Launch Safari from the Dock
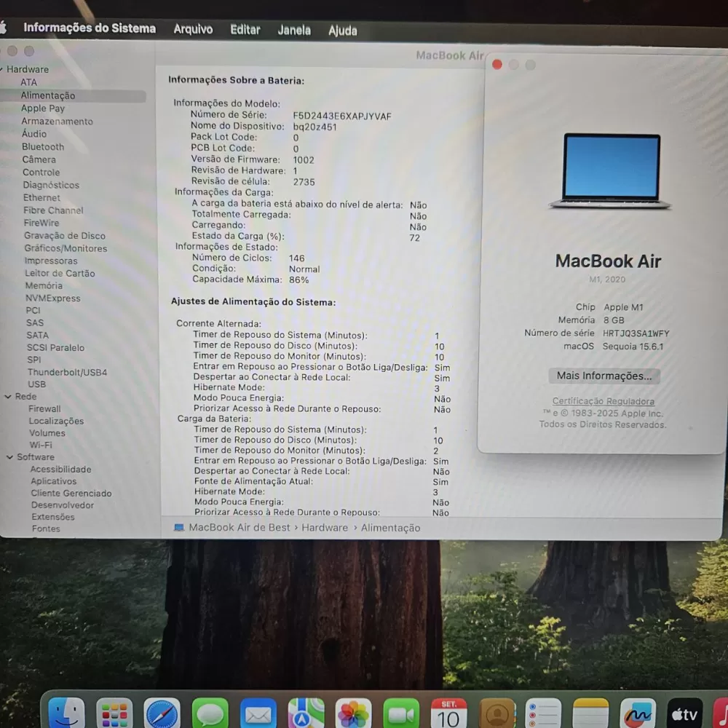Image resolution: width=728 pixels, height=728 pixels. 162,713
